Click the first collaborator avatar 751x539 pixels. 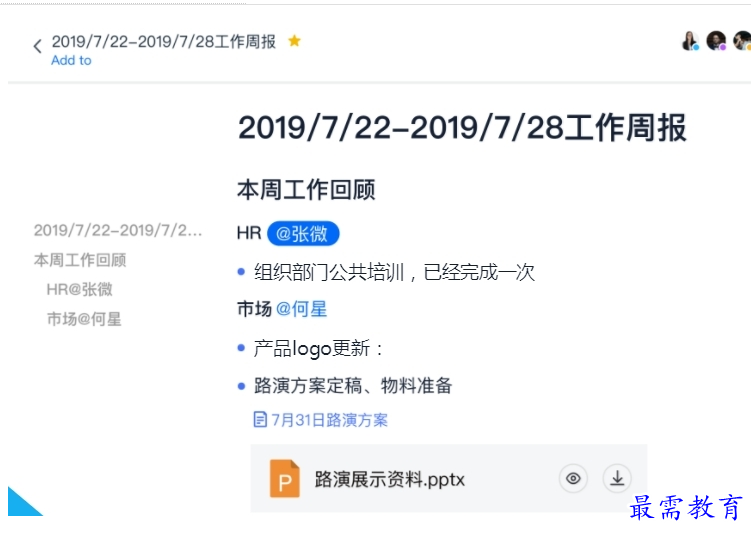click(690, 41)
